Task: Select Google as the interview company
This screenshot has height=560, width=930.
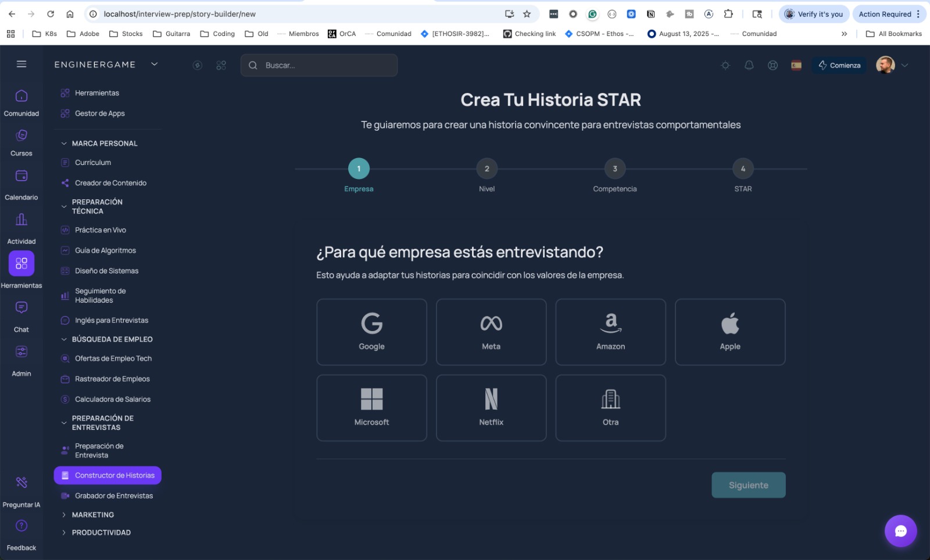Action: click(x=371, y=332)
